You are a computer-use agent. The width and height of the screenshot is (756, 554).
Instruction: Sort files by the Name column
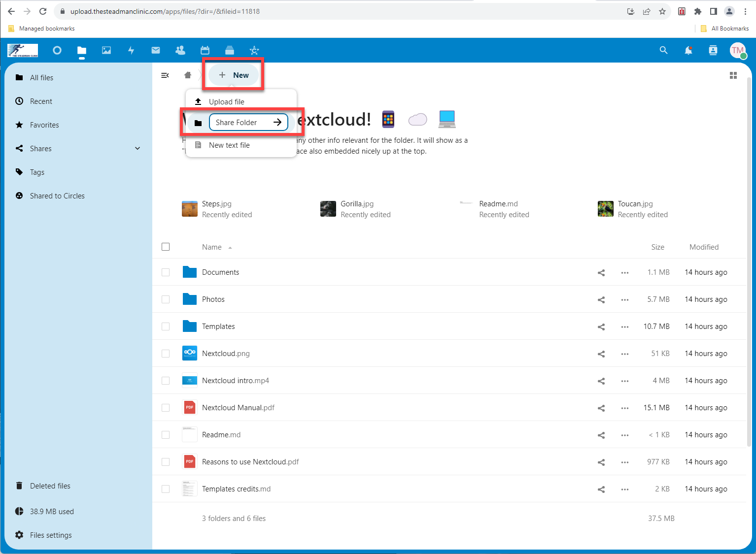(212, 247)
